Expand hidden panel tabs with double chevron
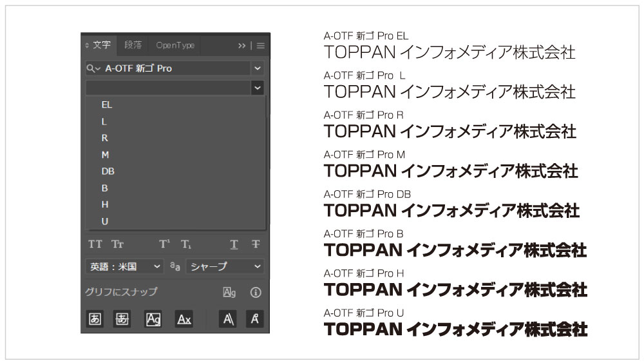The height and width of the screenshot is (363, 644). (241, 46)
